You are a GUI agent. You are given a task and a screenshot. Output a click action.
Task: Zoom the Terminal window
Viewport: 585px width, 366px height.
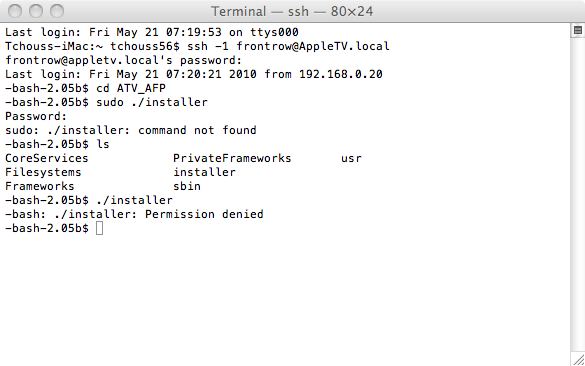[57, 11]
